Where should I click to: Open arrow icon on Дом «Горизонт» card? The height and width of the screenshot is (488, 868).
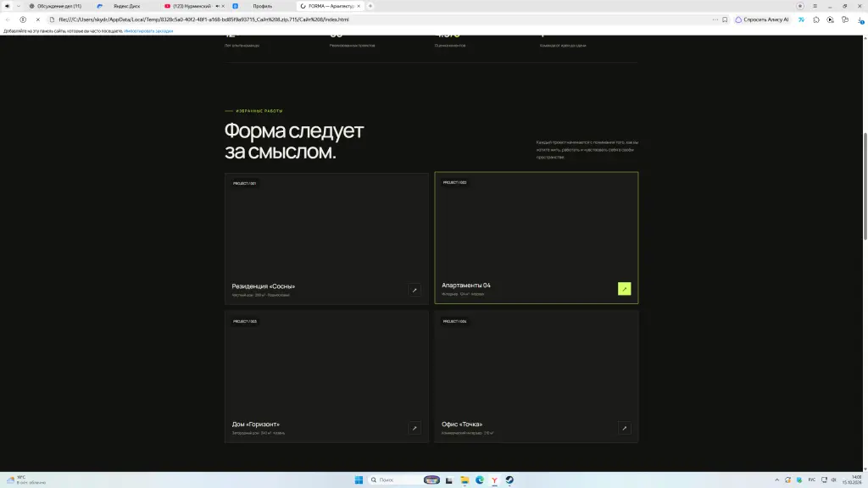[x=414, y=428]
